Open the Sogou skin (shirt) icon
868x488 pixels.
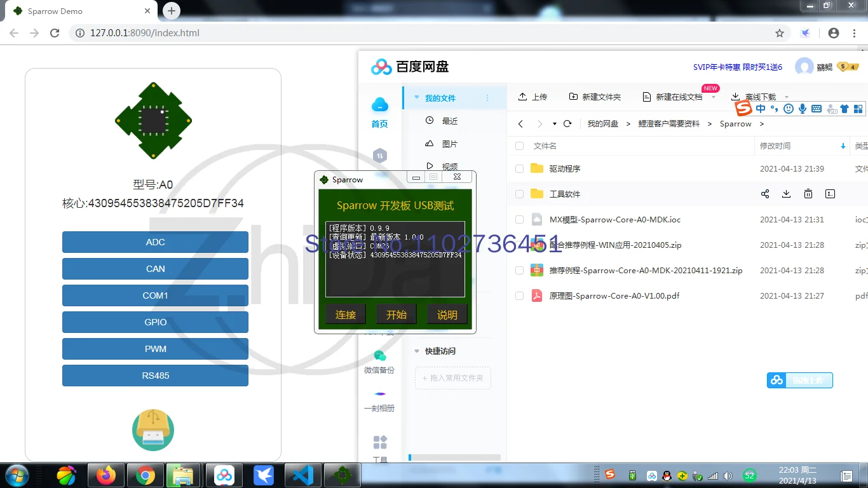coord(844,109)
